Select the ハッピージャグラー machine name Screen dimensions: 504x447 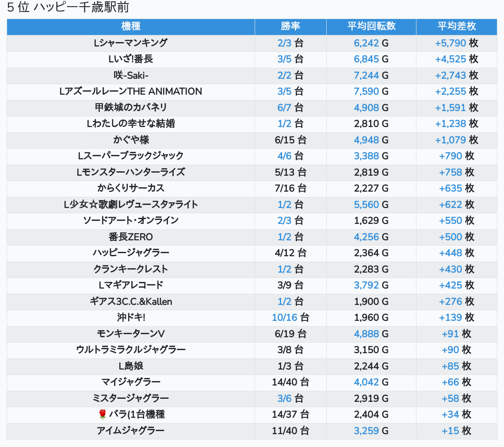131,253
